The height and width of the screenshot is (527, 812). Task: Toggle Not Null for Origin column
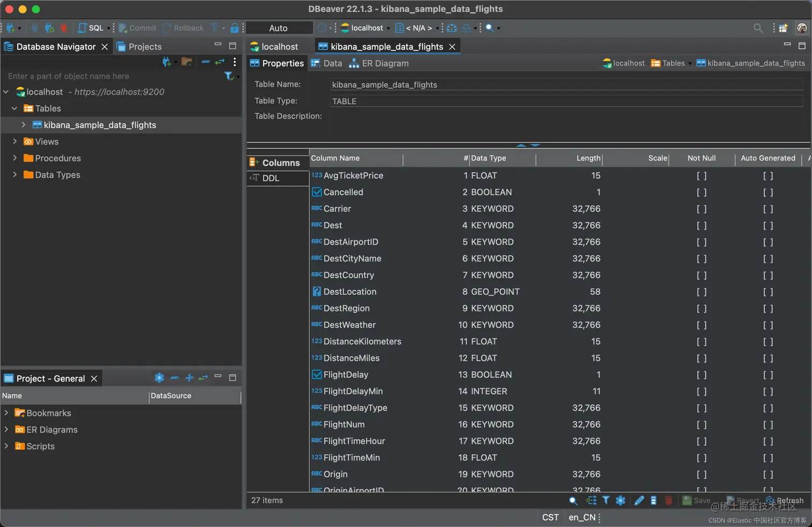coord(701,474)
